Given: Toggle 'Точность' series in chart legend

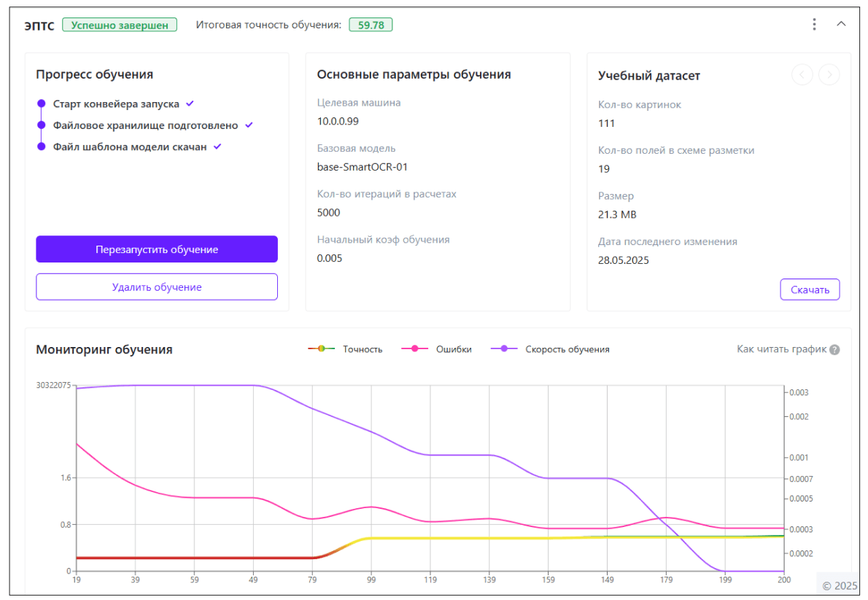Looking at the screenshot, I should pyautogui.click(x=345, y=349).
